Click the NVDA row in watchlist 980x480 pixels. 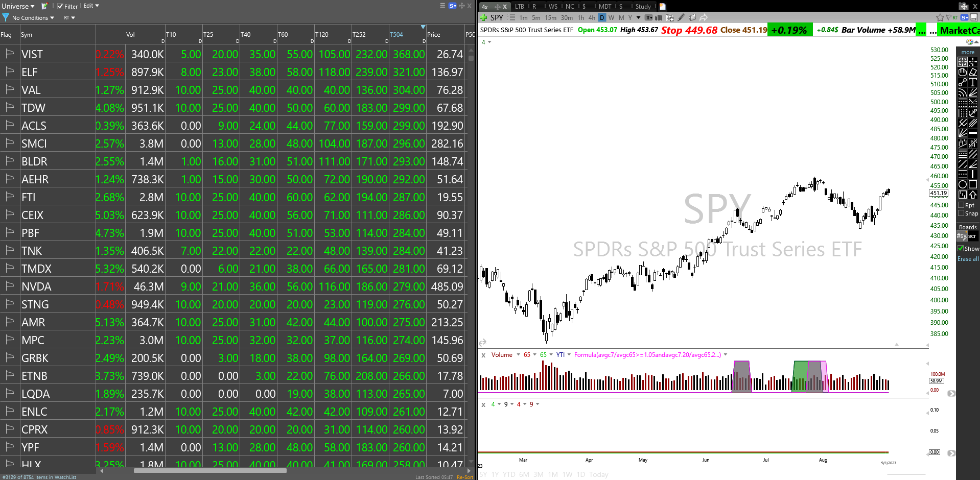click(37, 286)
